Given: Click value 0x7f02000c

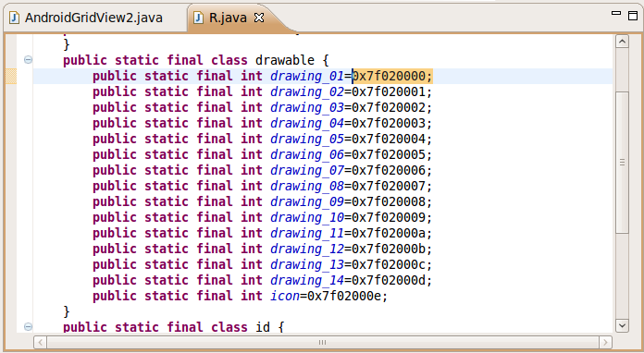Looking at the screenshot, I should tap(389, 264).
